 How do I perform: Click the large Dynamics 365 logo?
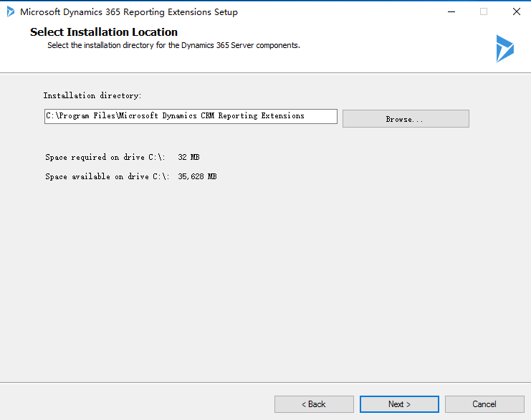coord(505,49)
